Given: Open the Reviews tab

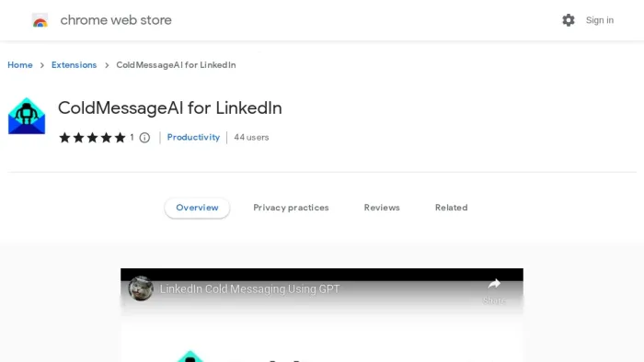Looking at the screenshot, I should point(382,208).
